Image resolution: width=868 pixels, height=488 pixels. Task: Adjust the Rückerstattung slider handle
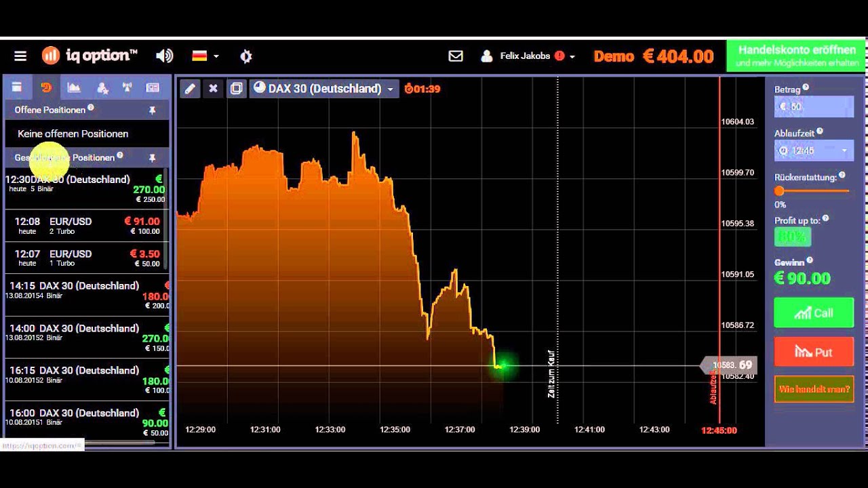click(780, 191)
